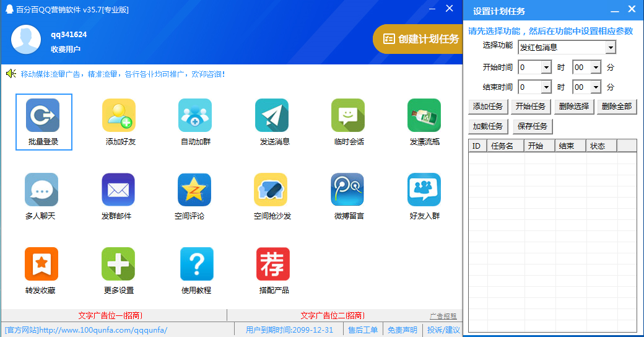The width and height of the screenshot is (644, 337).
Task: Open the 更多设置 more settings icon
Action: pyautogui.click(x=118, y=264)
